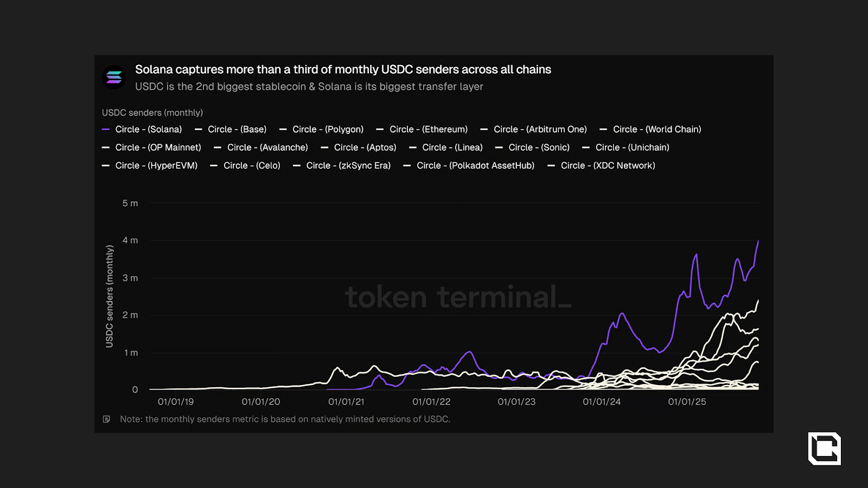Click the Circle - (Aptos) legend label
Screen dimensions: 868x488
[365, 147]
